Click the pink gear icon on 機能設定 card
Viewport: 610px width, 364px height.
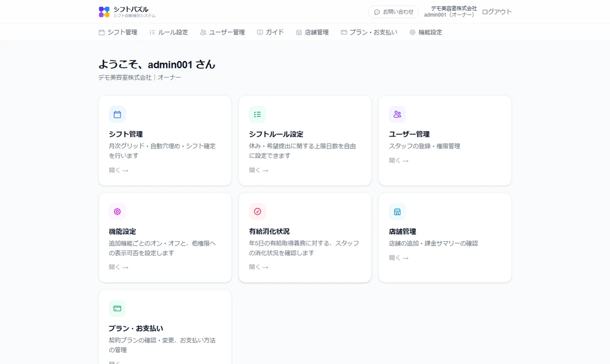point(117,211)
